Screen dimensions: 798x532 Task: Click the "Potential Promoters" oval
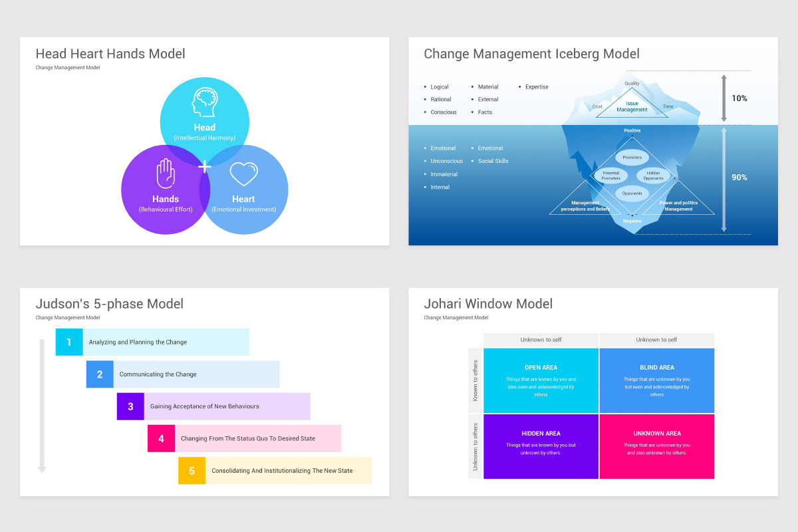[x=610, y=176]
